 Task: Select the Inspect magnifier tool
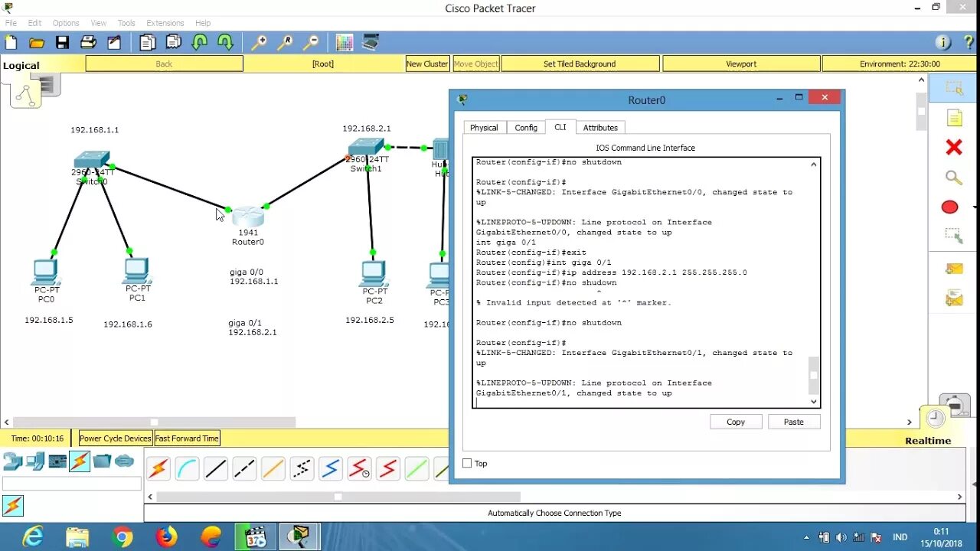tap(954, 178)
